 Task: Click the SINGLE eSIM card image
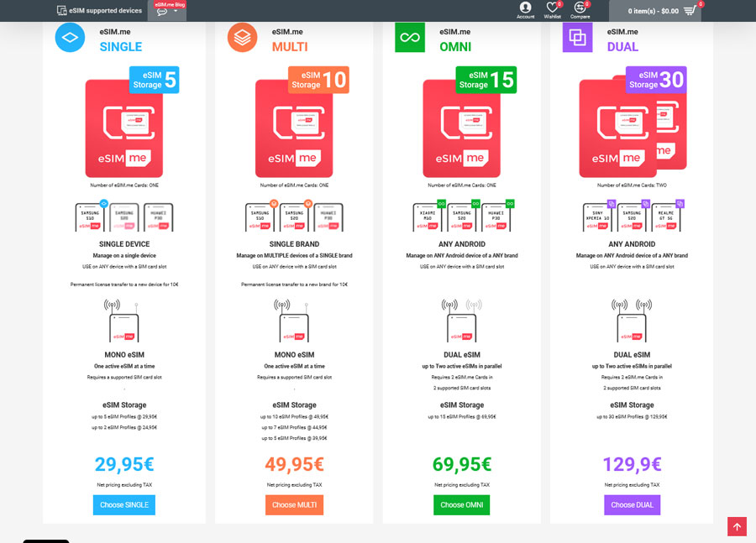pos(124,128)
